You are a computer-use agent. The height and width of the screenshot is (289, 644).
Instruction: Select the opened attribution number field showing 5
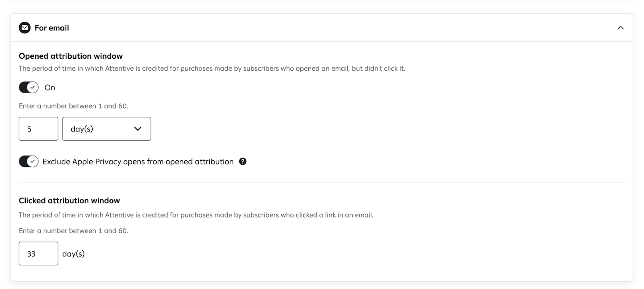38,129
